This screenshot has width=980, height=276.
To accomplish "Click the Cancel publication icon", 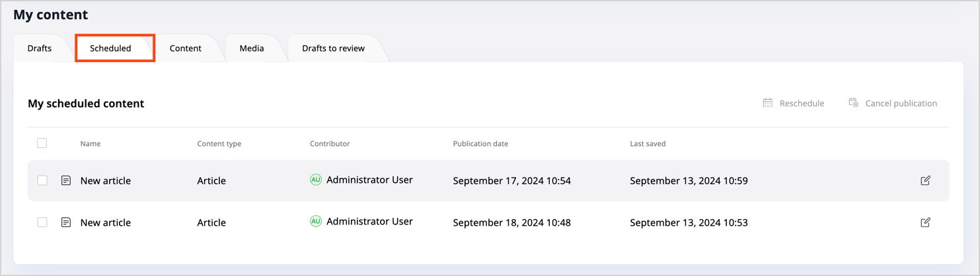I will tap(853, 103).
